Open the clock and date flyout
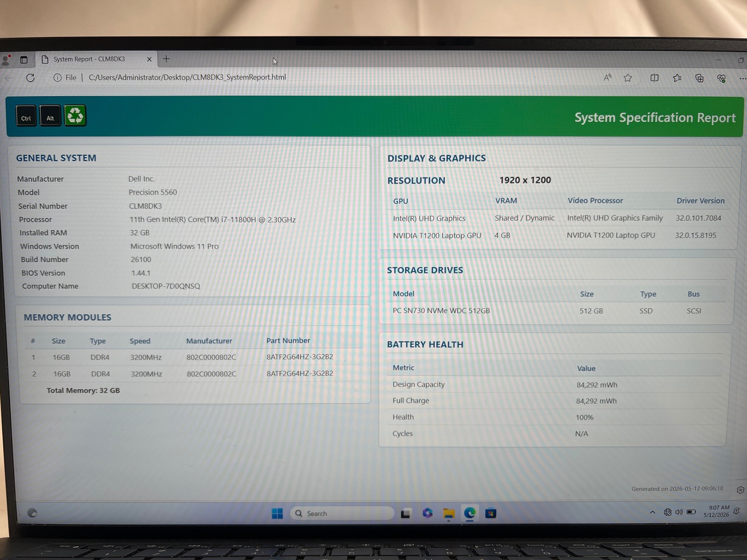Image resolution: width=747 pixels, height=560 pixels. click(716, 511)
